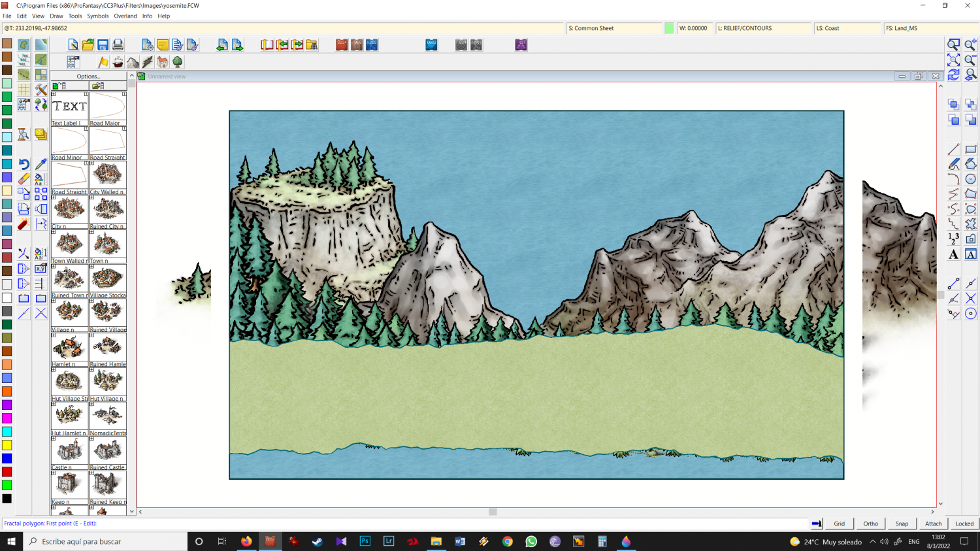
Task: Open the Draw menu
Action: pyautogui.click(x=56, y=16)
